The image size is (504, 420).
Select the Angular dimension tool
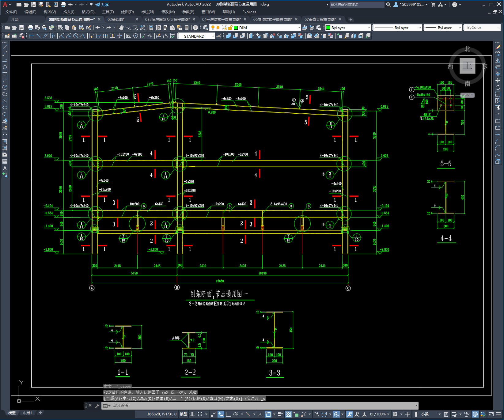(x=82, y=36)
